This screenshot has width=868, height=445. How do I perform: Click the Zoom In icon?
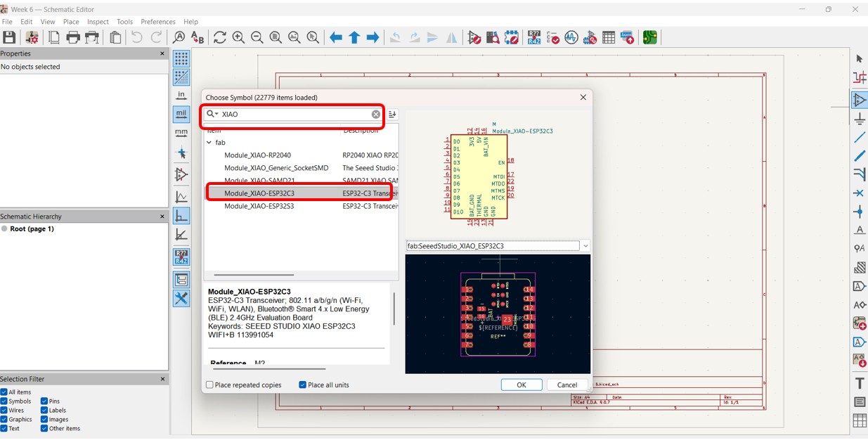click(x=238, y=37)
